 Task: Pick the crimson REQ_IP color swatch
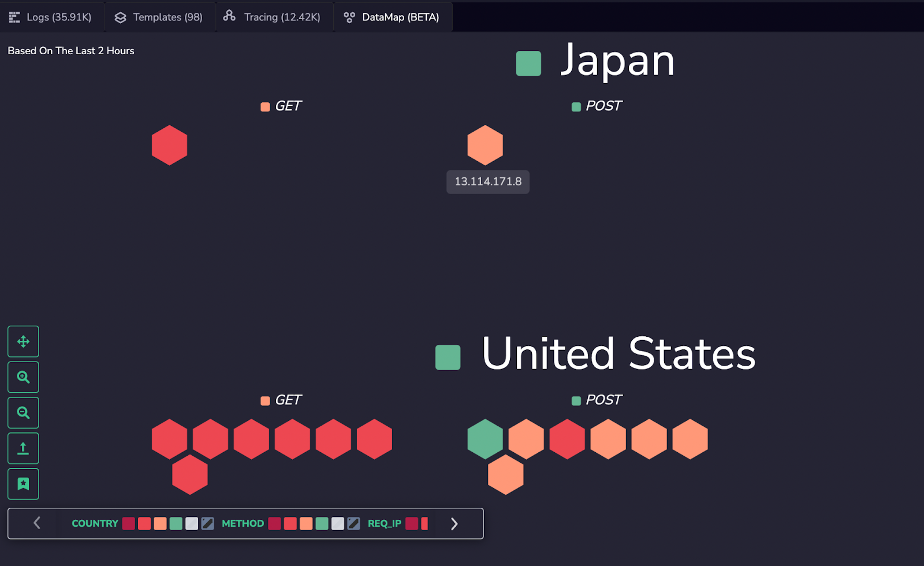(x=412, y=523)
